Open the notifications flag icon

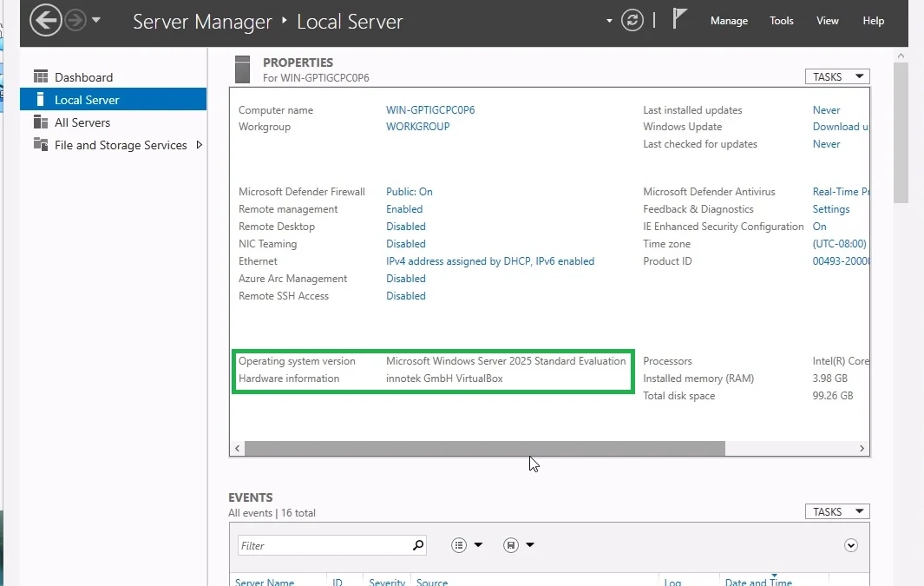[x=679, y=20]
